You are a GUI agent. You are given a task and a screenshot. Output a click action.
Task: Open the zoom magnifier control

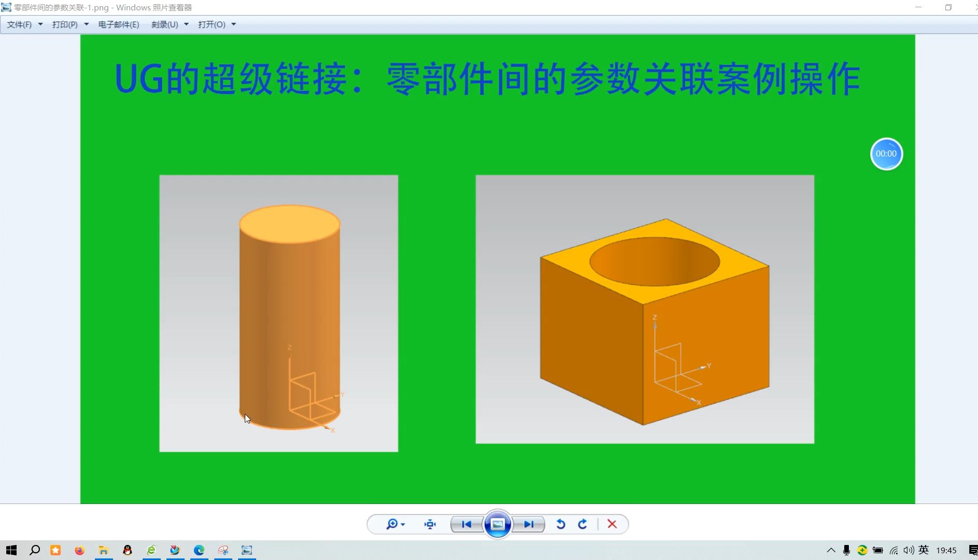pos(392,524)
